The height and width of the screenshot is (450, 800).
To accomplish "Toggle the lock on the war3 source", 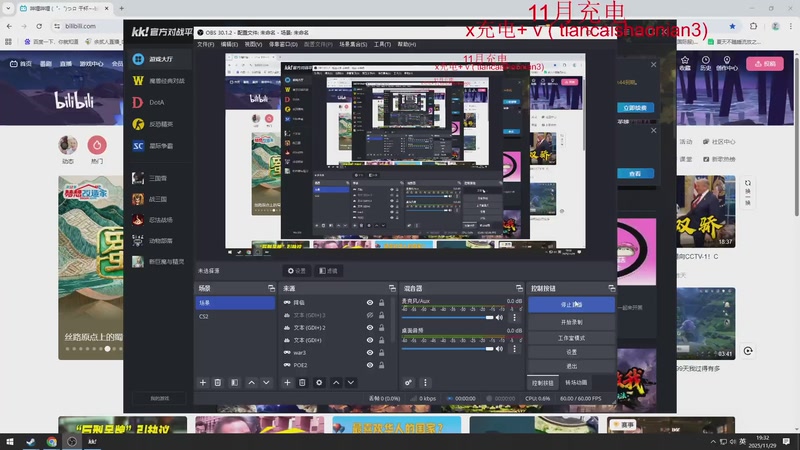I will (381, 353).
